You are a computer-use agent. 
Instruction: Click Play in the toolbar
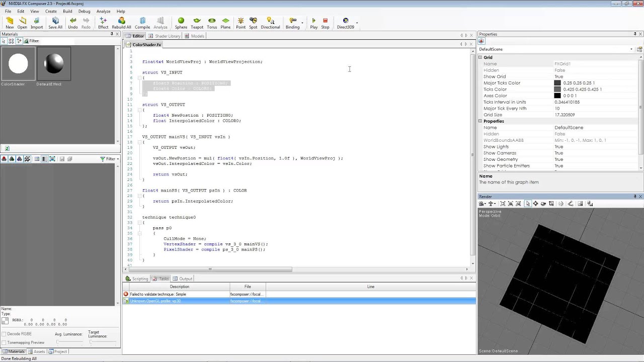pyautogui.click(x=313, y=23)
